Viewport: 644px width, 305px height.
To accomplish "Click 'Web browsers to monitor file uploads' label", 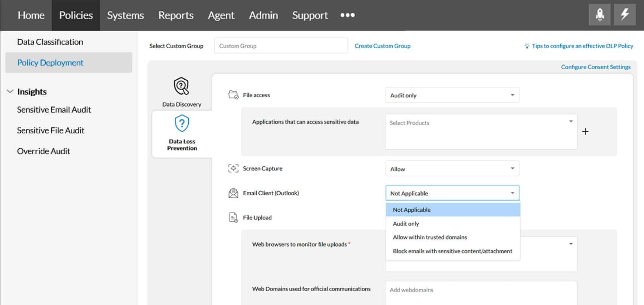I will pos(299,244).
